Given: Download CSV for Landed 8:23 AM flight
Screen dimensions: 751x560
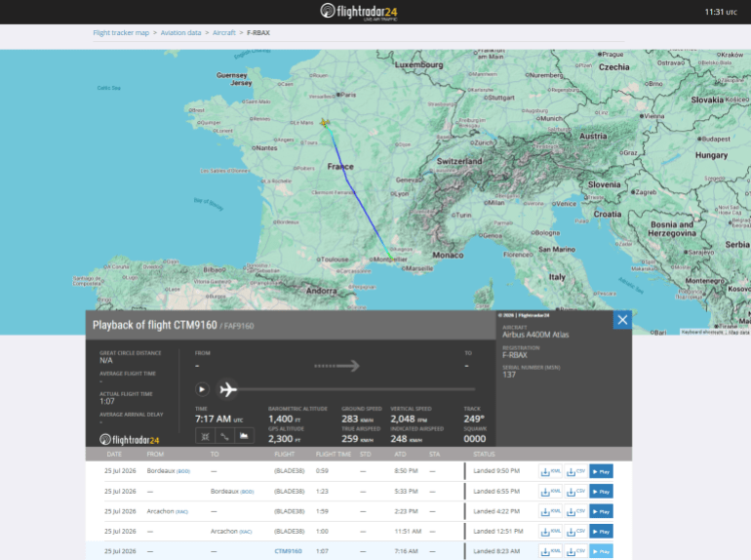Looking at the screenshot, I should point(575,551).
